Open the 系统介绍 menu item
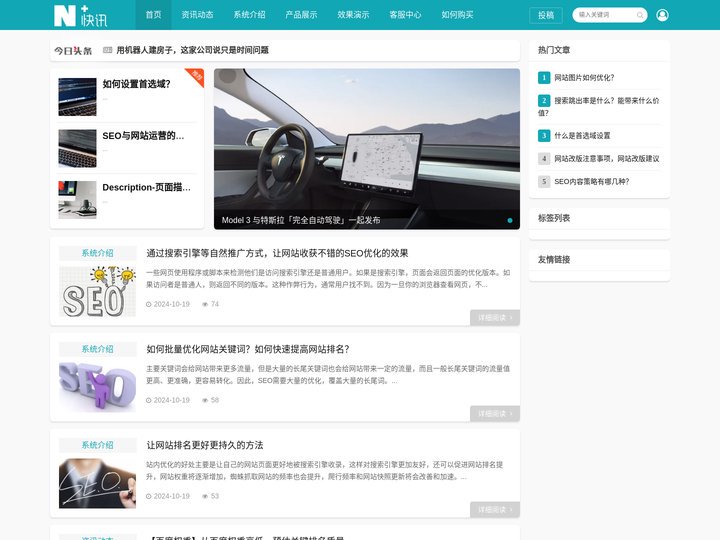The width and height of the screenshot is (720, 540). (x=249, y=15)
